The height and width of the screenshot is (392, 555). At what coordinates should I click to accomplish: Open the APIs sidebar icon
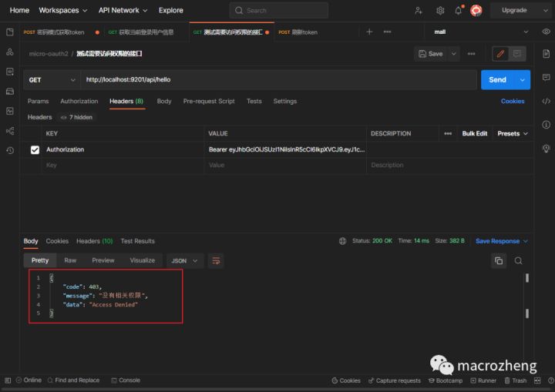10,52
